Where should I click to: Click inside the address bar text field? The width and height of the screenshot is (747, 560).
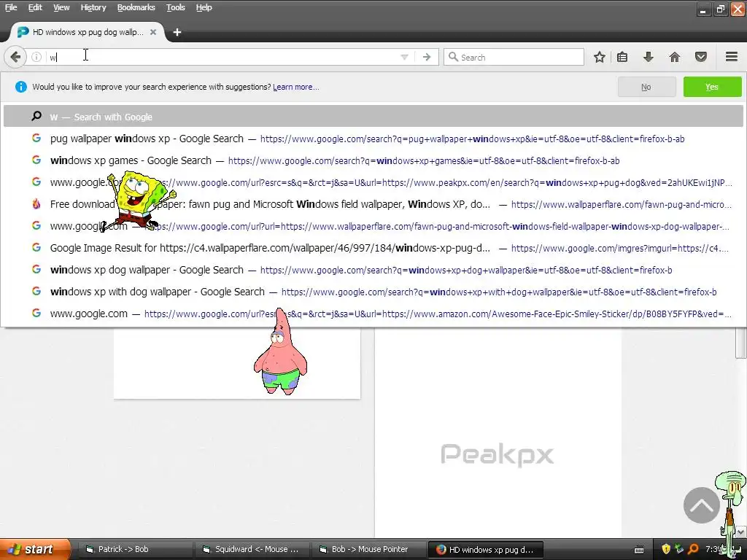(222, 57)
